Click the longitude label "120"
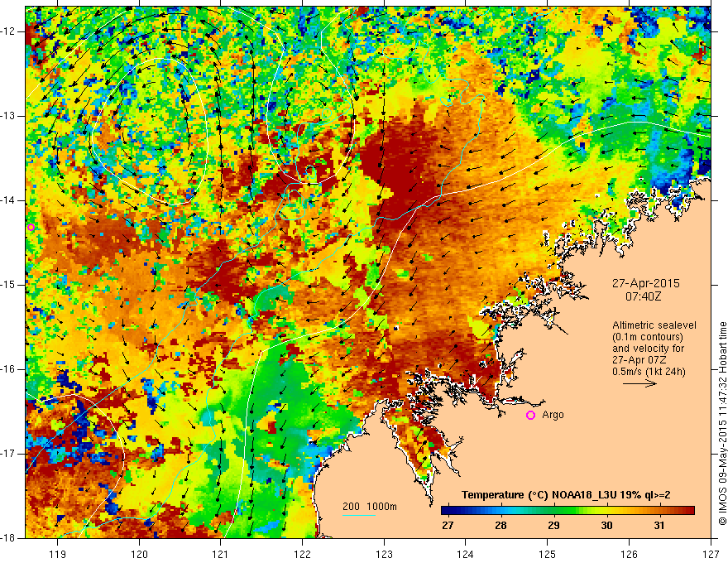Viewport: 728px width, 563px height. click(x=139, y=554)
